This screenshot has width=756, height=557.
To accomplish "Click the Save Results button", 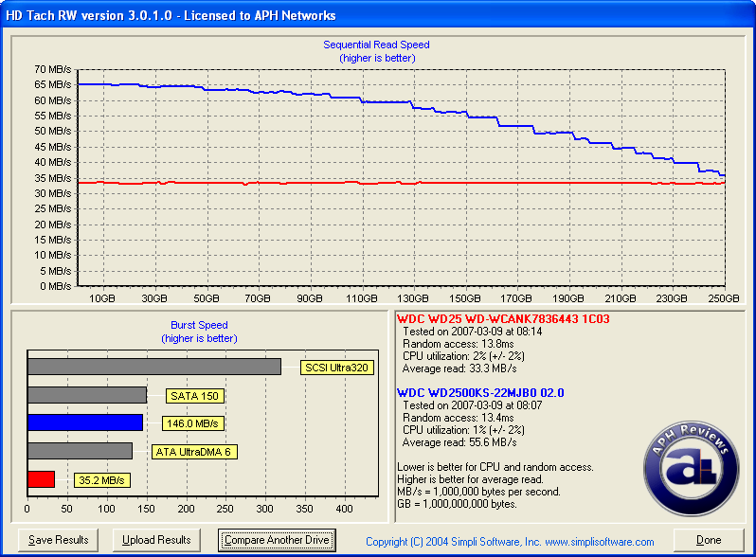I will [x=58, y=540].
